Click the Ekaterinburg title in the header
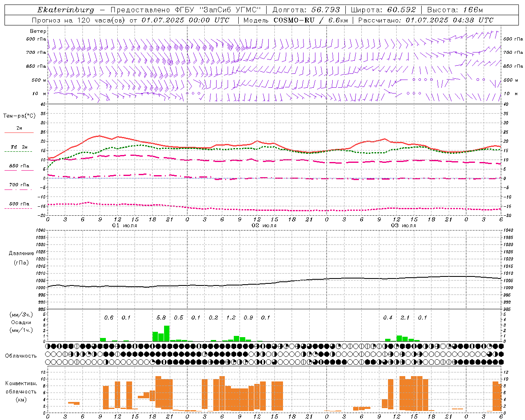Viewport: 525px width, 420px height. point(66,10)
